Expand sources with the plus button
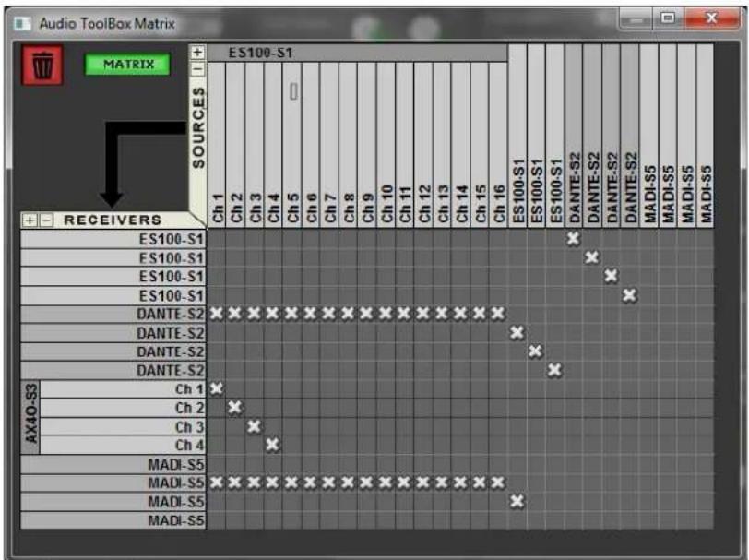749x560 pixels. tap(197, 52)
